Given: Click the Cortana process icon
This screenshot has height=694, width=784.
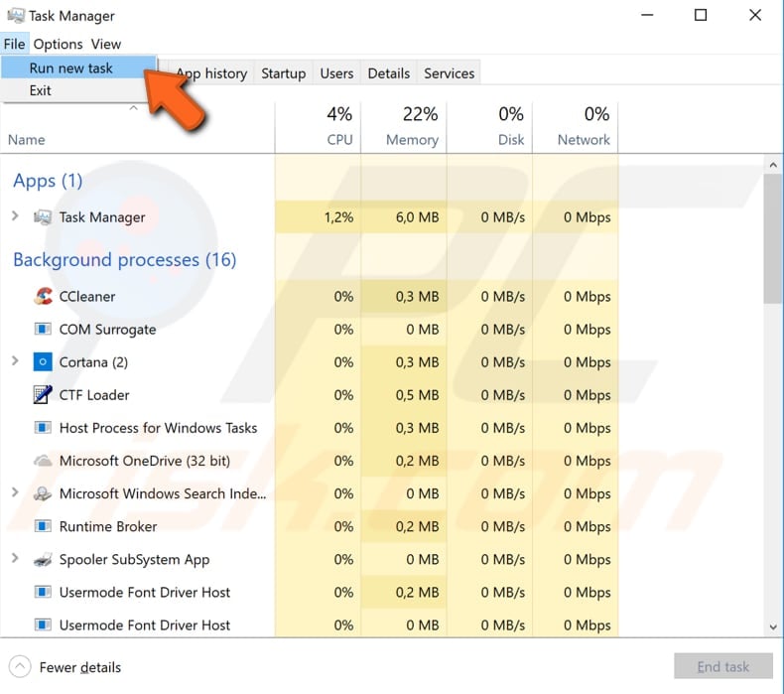Looking at the screenshot, I should tap(43, 362).
